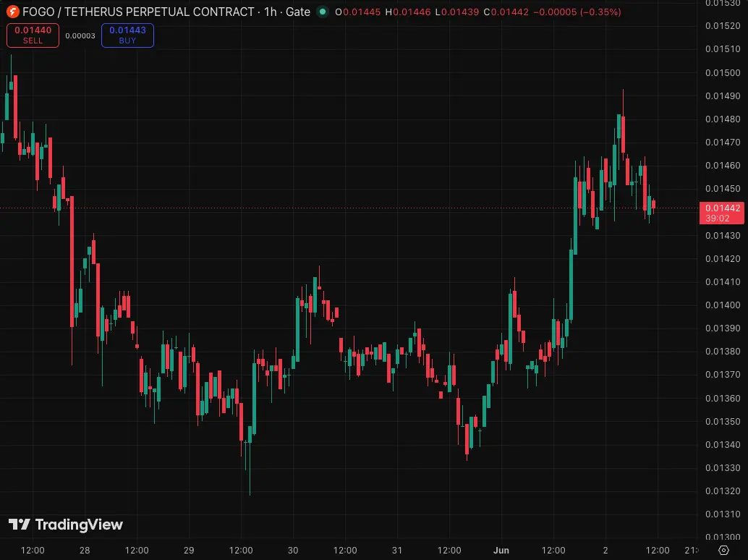Click the 0.00003 spread value
748x560 pixels.
pyautogui.click(x=80, y=35)
